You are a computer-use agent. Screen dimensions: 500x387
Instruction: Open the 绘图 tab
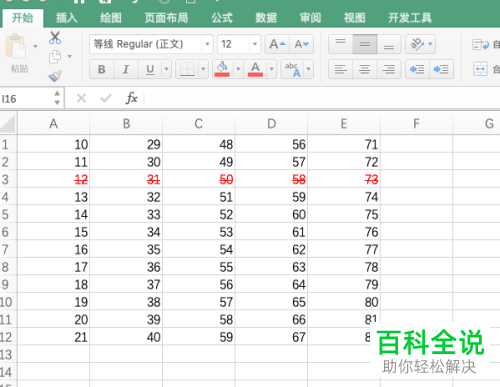(111, 18)
